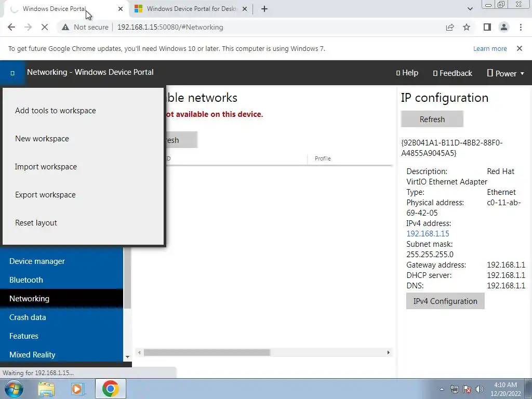Click the network tray icon
Image resolution: width=532 pixels, height=399 pixels.
[454, 390]
